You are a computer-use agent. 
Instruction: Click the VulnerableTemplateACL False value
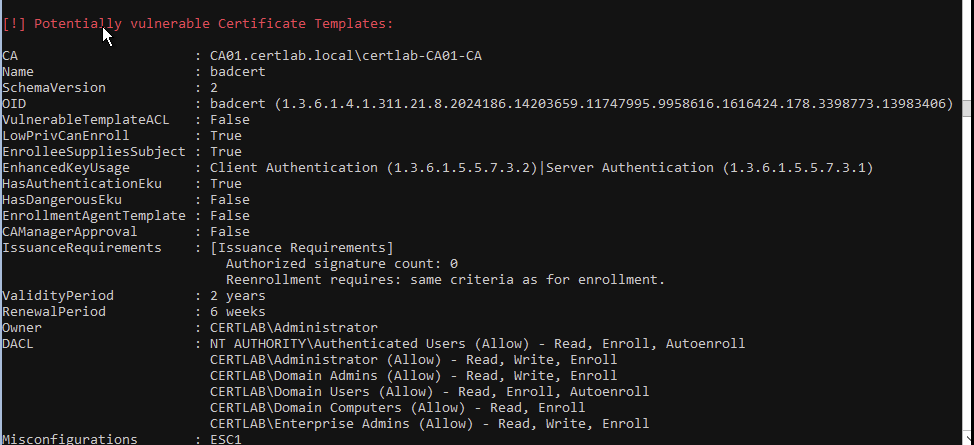tap(230, 119)
